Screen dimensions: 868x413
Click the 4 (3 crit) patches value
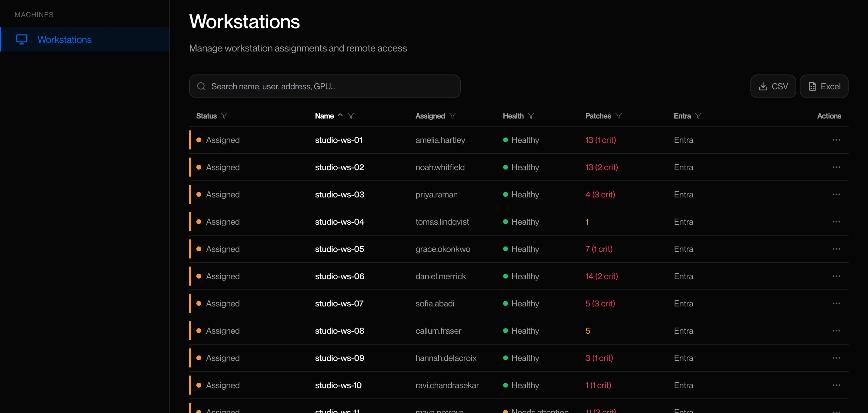pos(600,195)
